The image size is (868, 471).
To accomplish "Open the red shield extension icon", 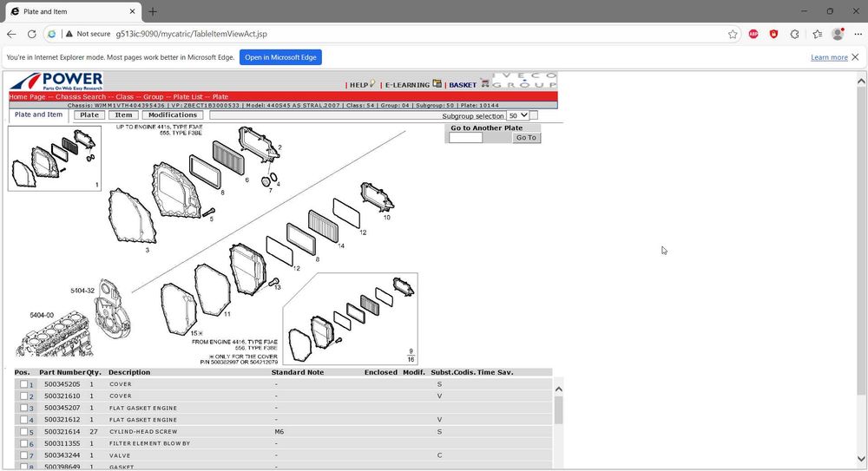I will 774,35.
